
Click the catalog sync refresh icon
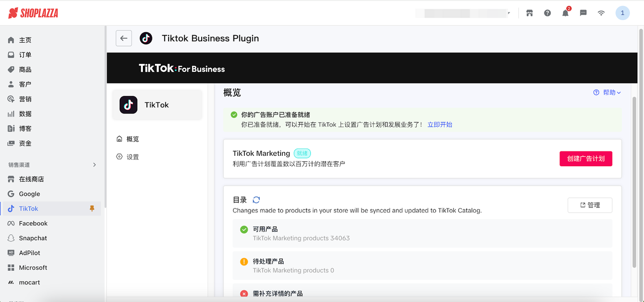click(x=256, y=200)
